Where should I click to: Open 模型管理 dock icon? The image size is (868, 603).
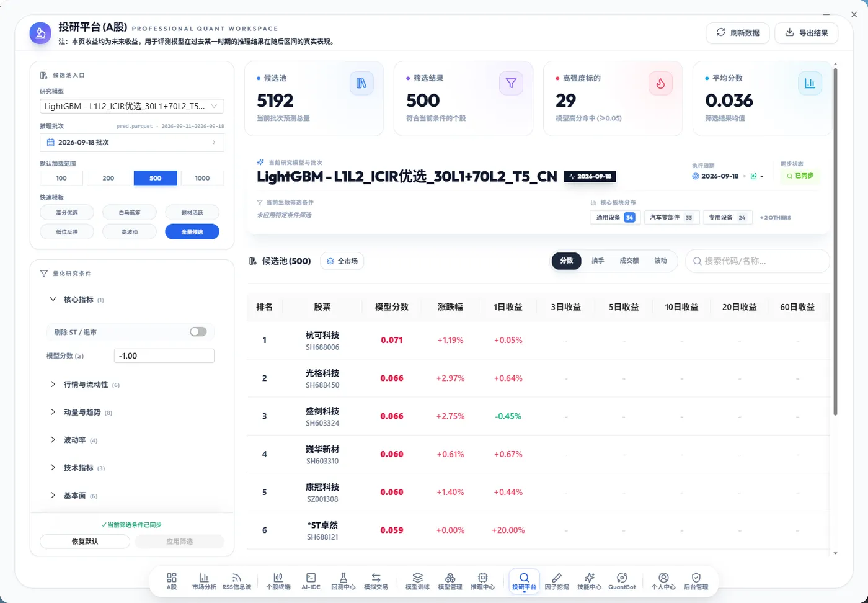pyautogui.click(x=450, y=581)
